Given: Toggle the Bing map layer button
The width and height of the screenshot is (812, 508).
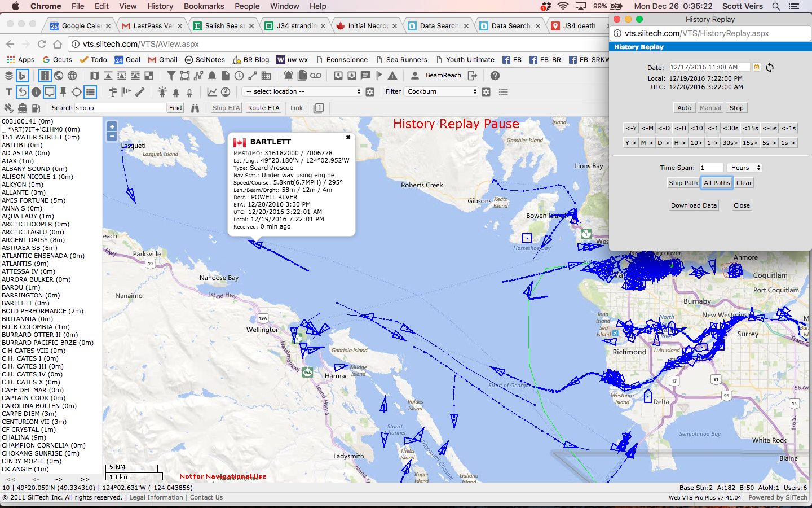Looking at the screenshot, I should point(23,76).
